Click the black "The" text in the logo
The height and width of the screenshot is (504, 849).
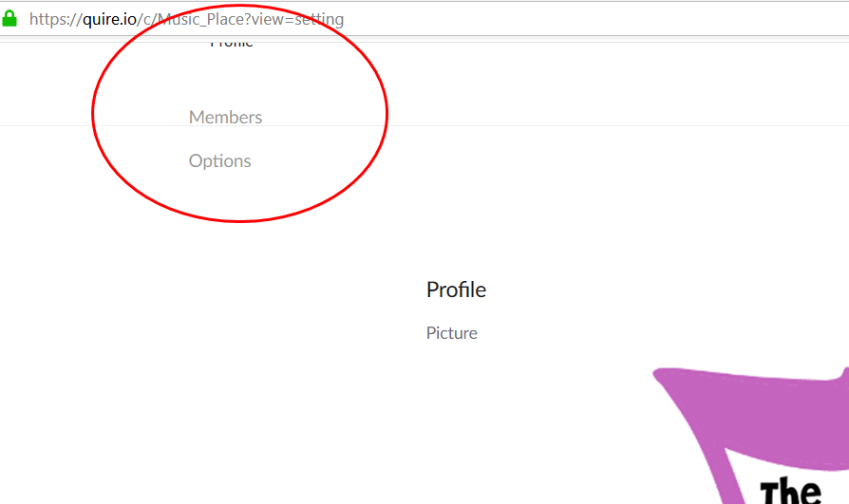[790, 492]
